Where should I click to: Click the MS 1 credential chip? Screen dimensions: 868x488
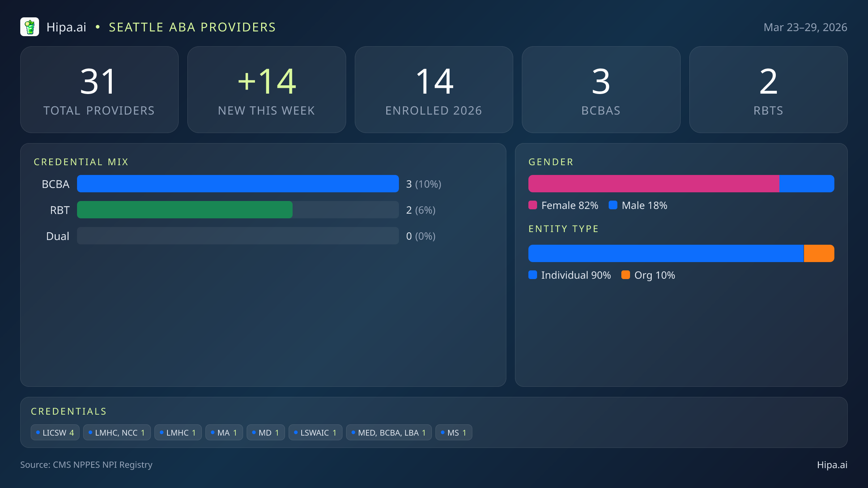(x=454, y=433)
